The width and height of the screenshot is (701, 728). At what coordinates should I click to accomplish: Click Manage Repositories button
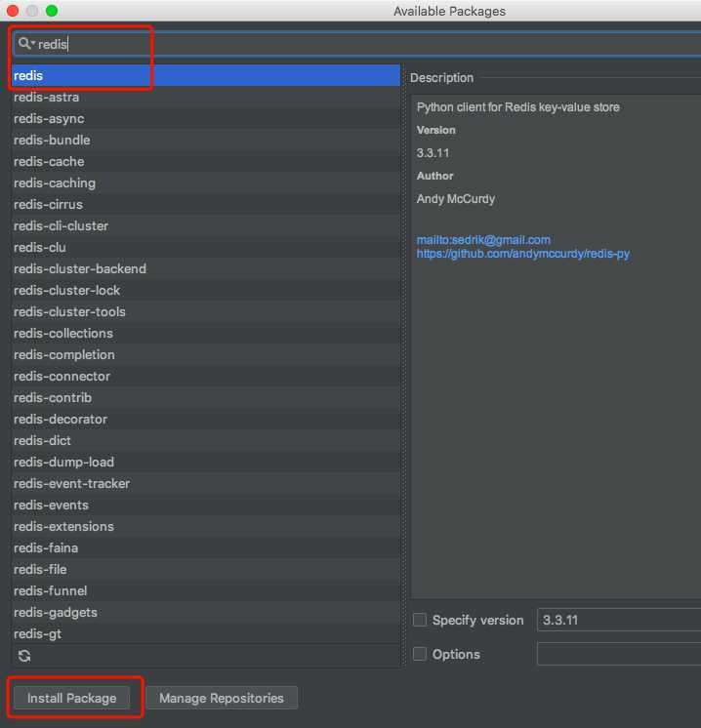[x=222, y=698]
